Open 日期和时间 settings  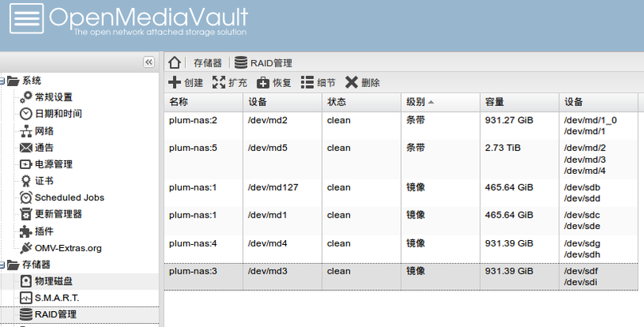point(57,114)
